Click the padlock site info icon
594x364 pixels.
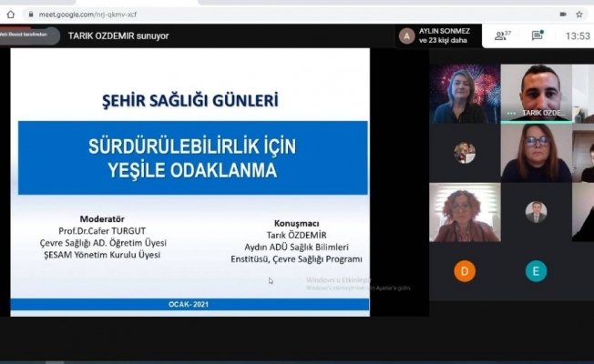point(31,14)
